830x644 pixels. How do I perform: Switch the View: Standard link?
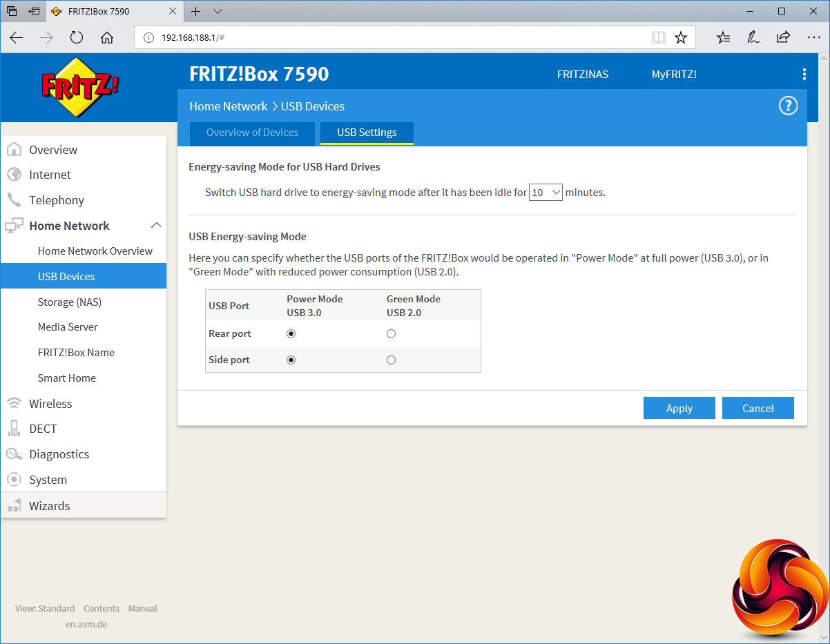[x=45, y=608]
